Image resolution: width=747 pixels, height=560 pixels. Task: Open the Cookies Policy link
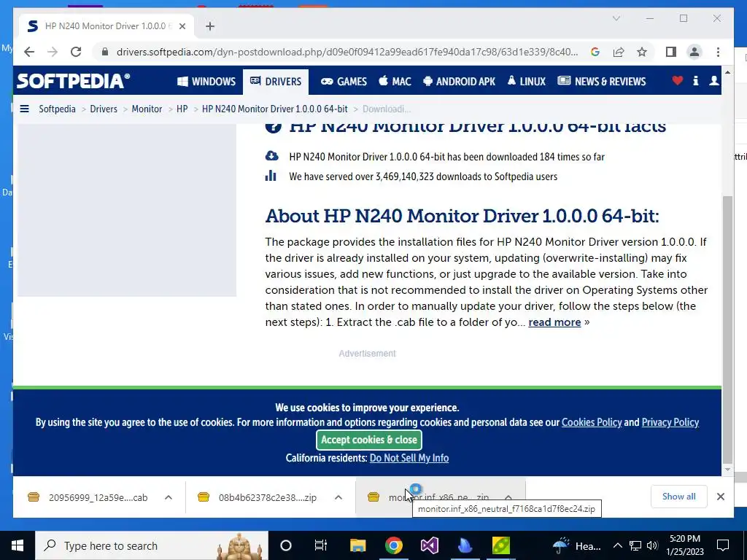(592, 422)
